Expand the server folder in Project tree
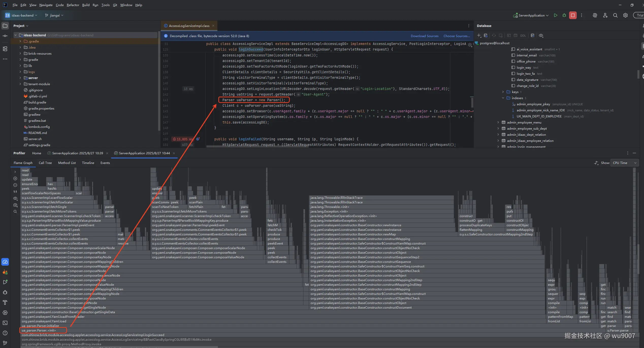This screenshot has height=348, width=644. point(20,78)
